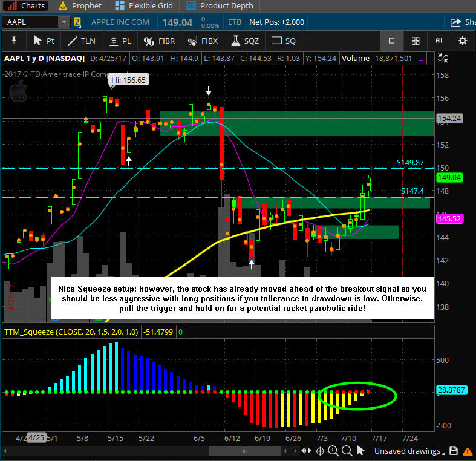
Task: Select the FIBR Fibonacci retracement tool
Action: [159, 41]
